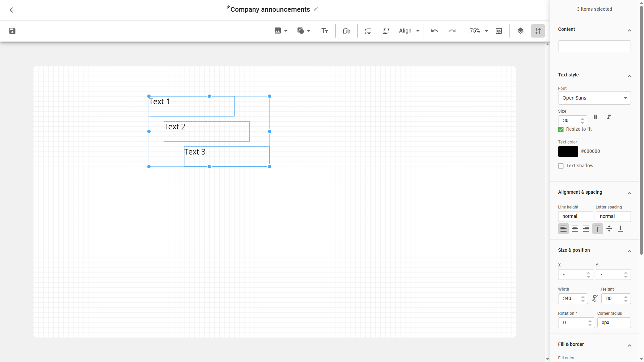Open the shape tool dropdown arrow

coord(309,31)
